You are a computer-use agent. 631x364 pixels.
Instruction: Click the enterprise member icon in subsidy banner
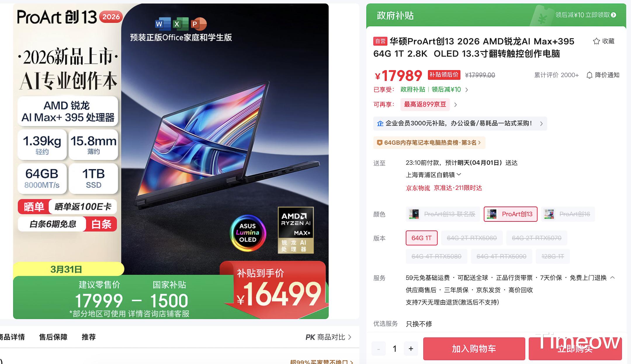point(380,124)
